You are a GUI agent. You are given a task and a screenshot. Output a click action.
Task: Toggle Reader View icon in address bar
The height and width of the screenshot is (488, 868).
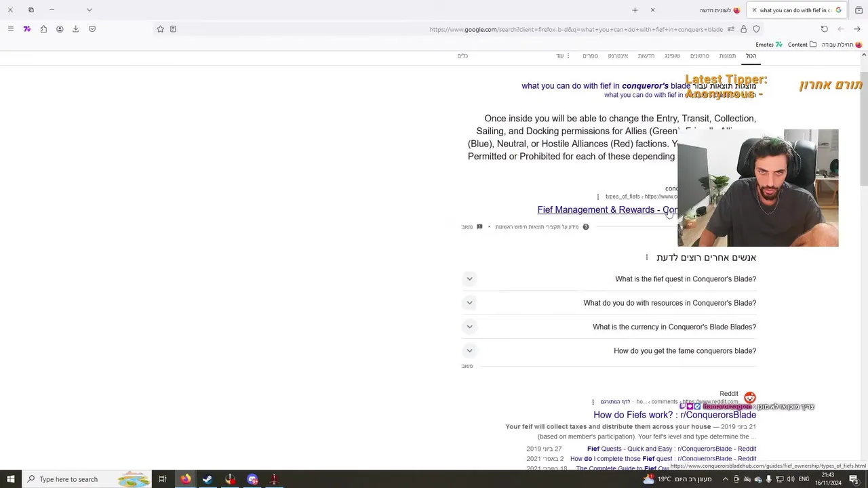click(x=173, y=29)
